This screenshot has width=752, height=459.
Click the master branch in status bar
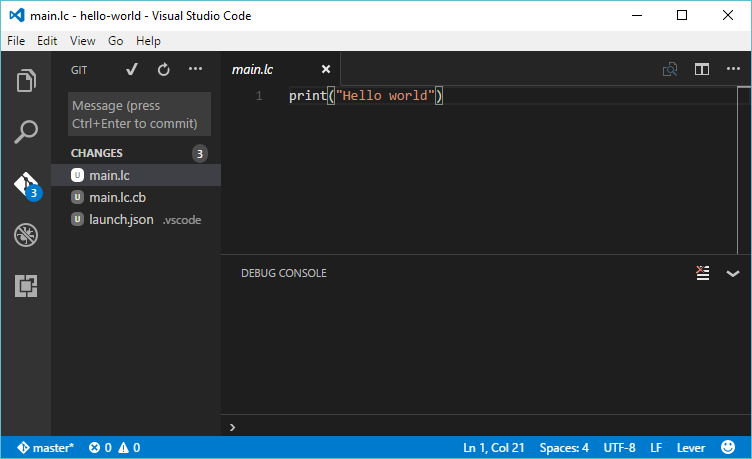pyautogui.click(x=44, y=447)
